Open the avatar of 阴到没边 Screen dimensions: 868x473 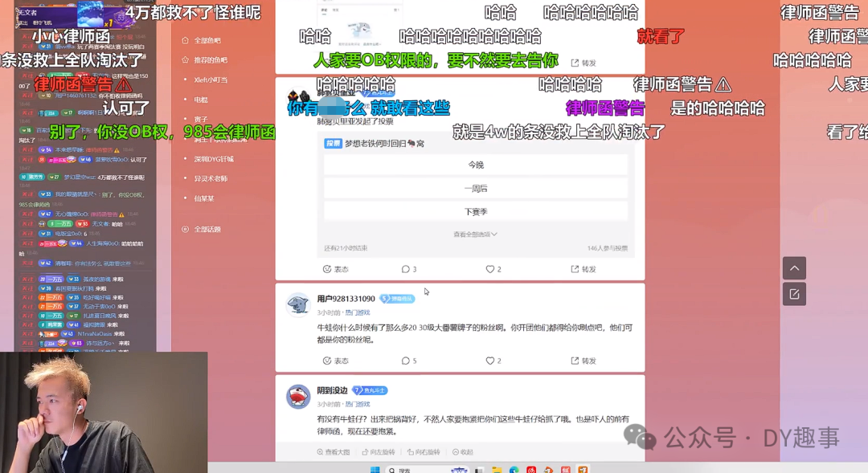click(298, 396)
